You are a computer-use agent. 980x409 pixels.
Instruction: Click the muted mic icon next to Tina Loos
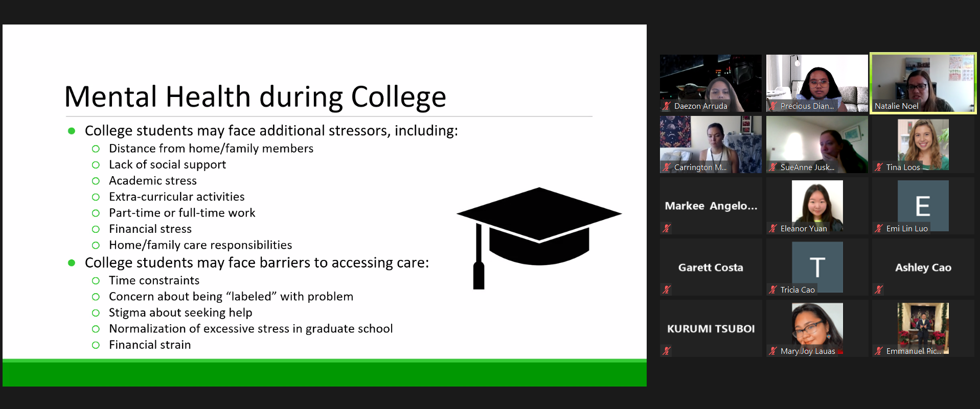[x=879, y=167]
